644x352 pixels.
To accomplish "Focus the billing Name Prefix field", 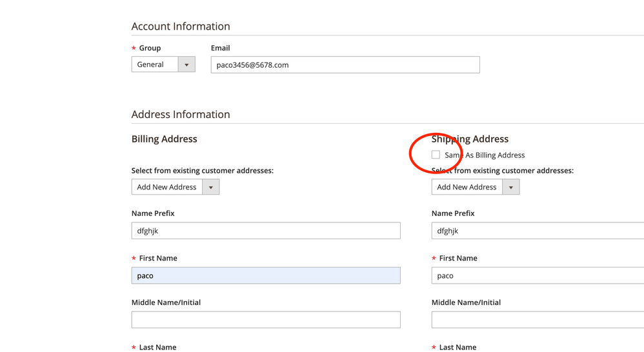I will coord(265,231).
